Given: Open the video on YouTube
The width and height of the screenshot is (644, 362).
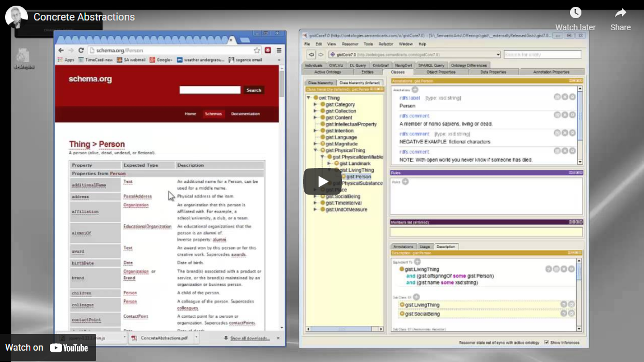Looking at the screenshot, I should 47,348.
